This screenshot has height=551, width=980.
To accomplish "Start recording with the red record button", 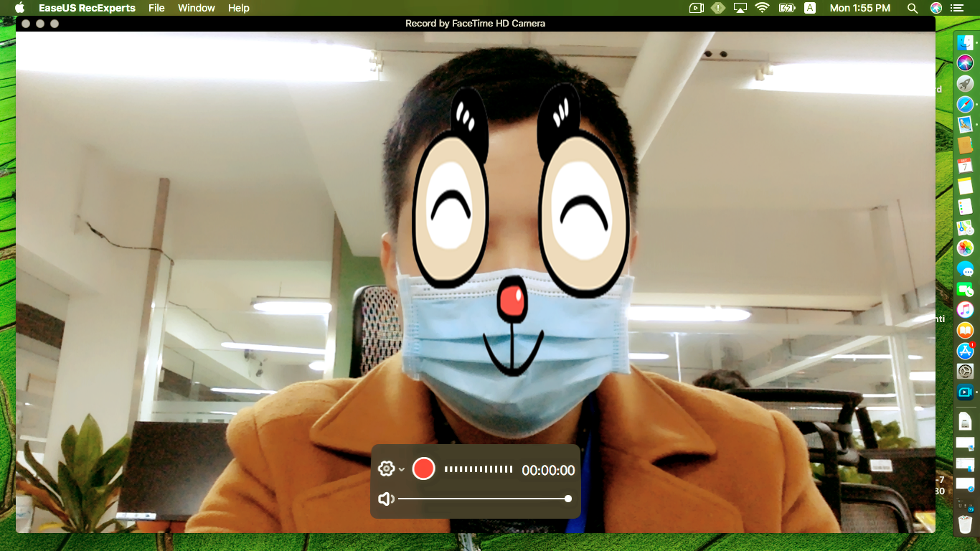I will click(423, 469).
